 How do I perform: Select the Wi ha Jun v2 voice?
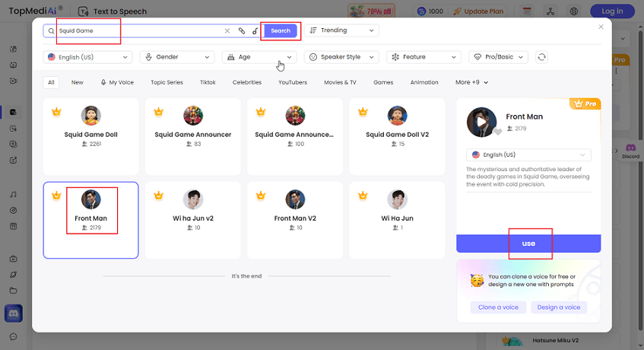click(x=193, y=220)
